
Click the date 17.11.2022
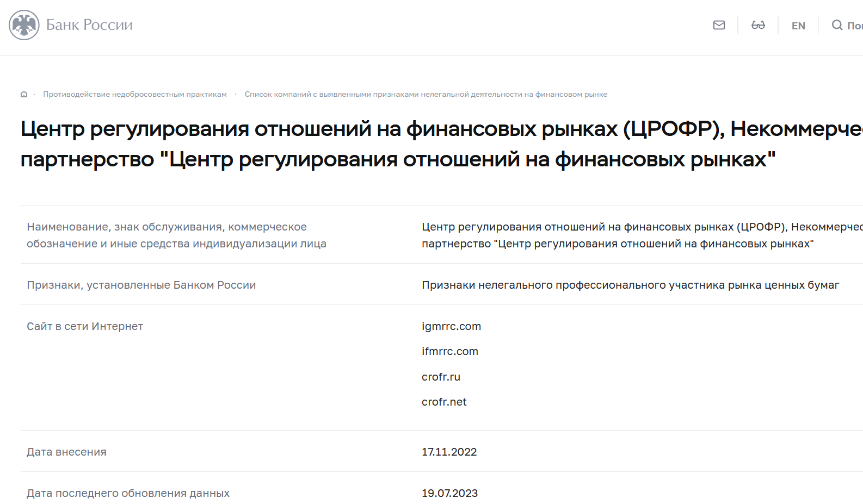click(x=449, y=452)
